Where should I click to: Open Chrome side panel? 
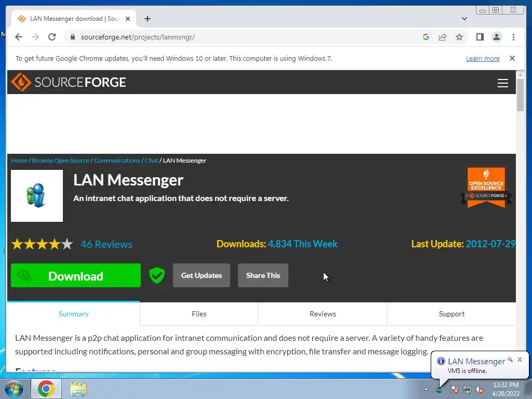[480, 37]
